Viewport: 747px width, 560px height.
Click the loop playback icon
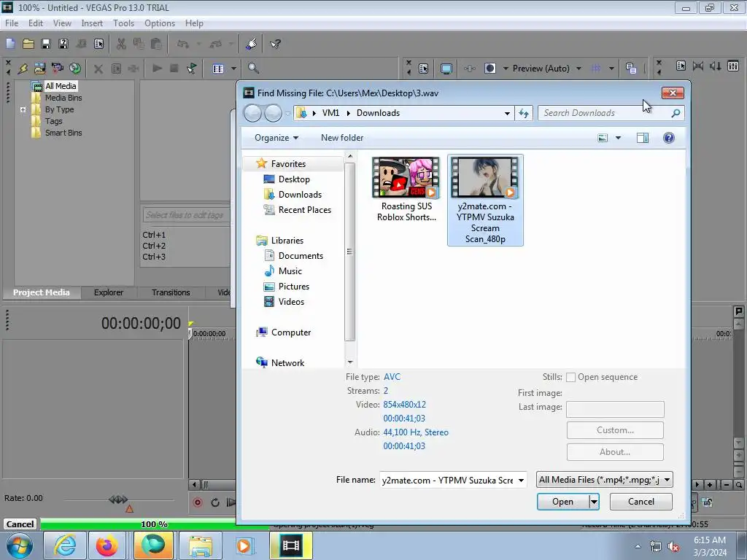(215, 502)
